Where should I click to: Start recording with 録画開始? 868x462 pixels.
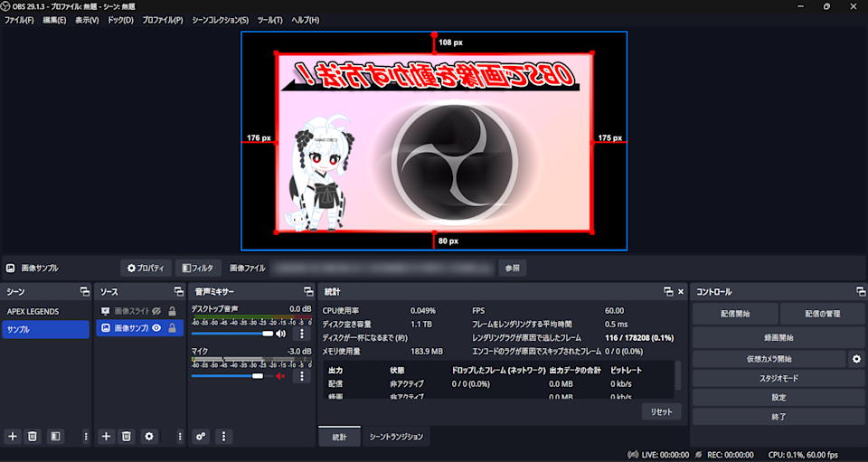point(778,337)
